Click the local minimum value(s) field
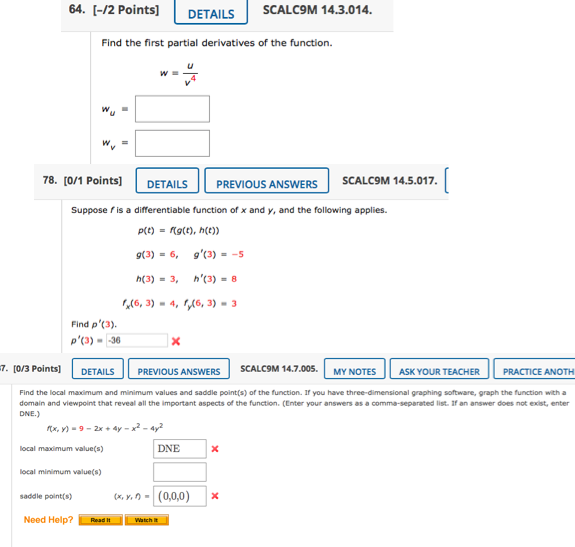The width and height of the screenshot is (575, 547). (x=180, y=472)
